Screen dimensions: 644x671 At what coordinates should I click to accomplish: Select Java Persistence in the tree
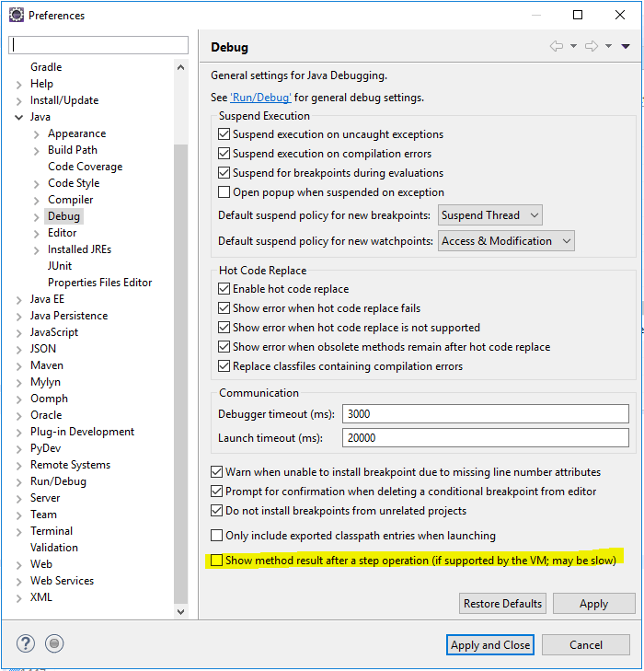click(x=69, y=316)
